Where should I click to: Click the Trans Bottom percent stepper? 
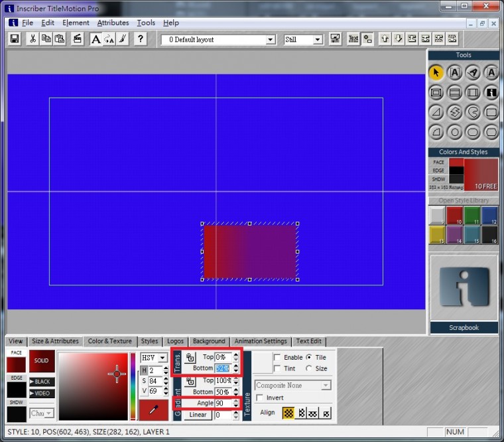pos(236,368)
